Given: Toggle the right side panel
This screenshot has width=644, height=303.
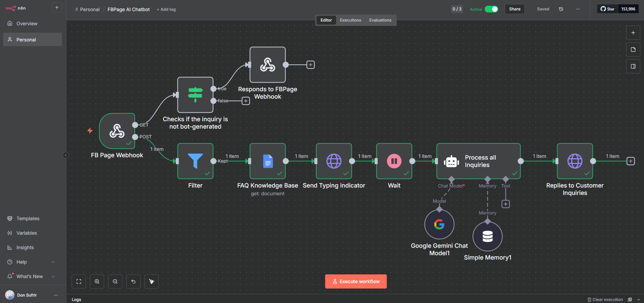Looking at the screenshot, I should pos(633,66).
